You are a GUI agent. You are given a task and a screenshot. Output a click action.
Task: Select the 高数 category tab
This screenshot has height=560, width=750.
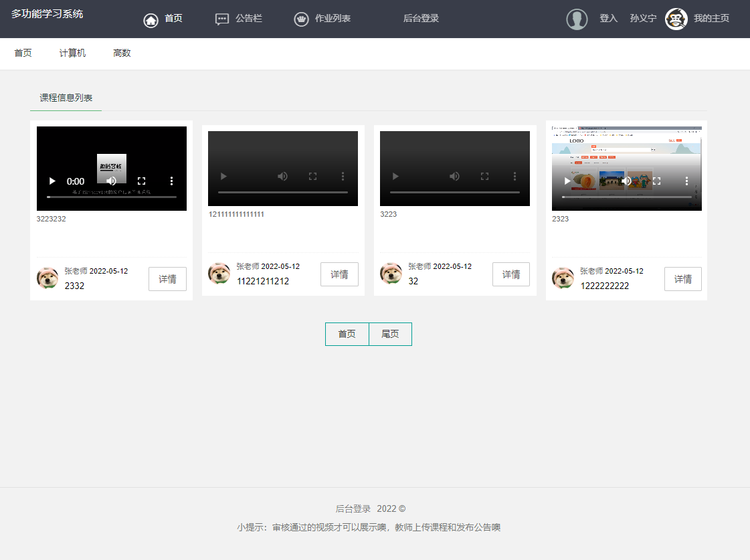122,53
